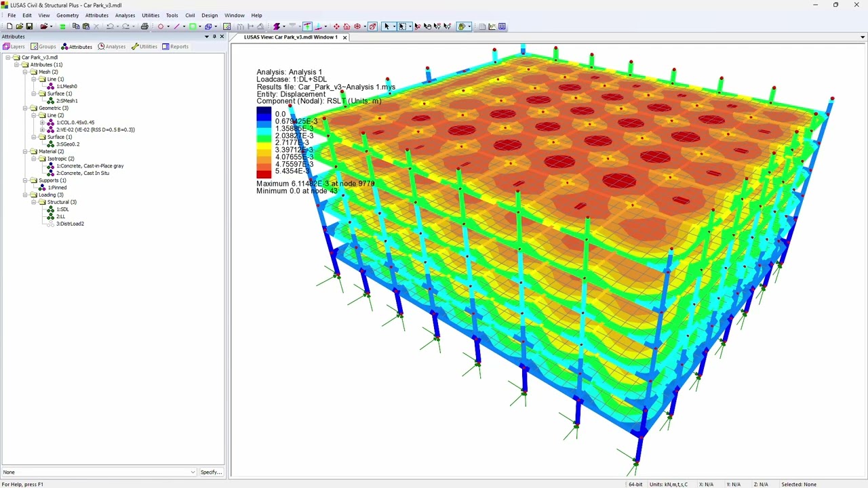Open the Analyses menu
This screenshot has width=868, height=488.
pos(125,15)
